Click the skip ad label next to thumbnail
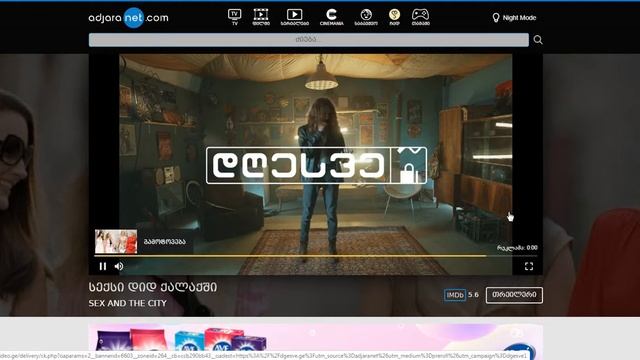 pos(165,242)
